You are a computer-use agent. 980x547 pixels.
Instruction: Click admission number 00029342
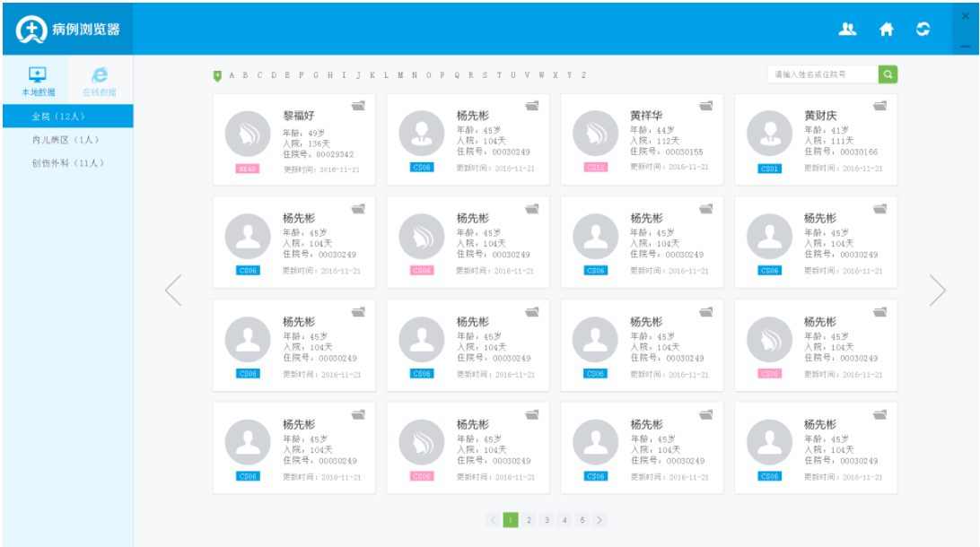[335, 154]
